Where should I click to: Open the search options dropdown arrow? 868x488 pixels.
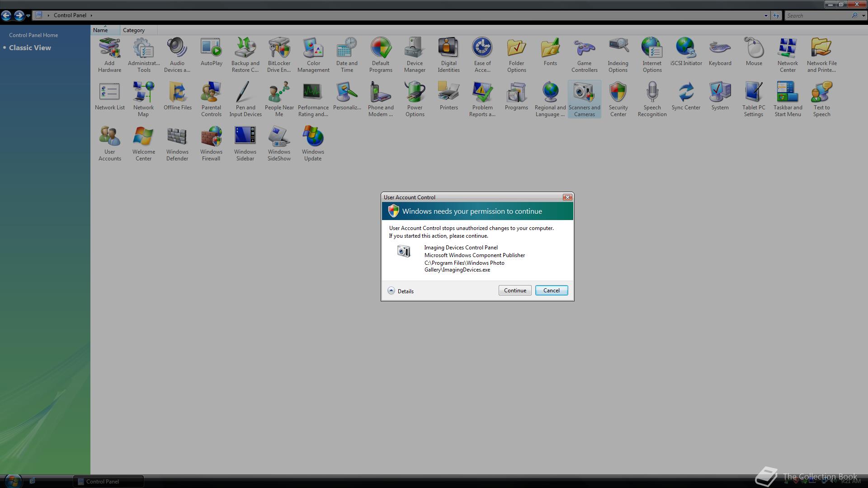(863, 15)
